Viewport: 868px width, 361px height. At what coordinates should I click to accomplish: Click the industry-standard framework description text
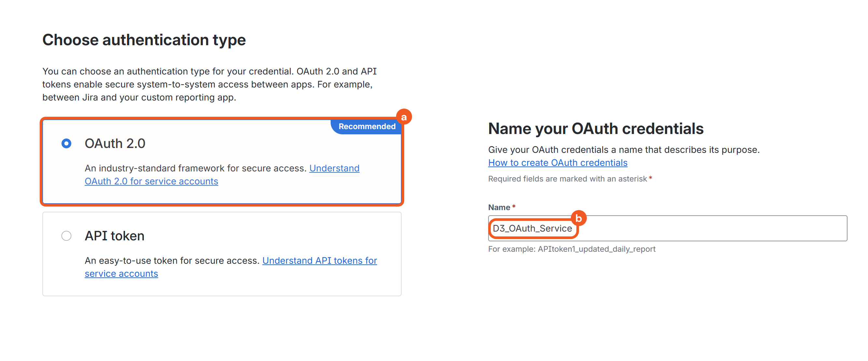click(x=195, y=168)
